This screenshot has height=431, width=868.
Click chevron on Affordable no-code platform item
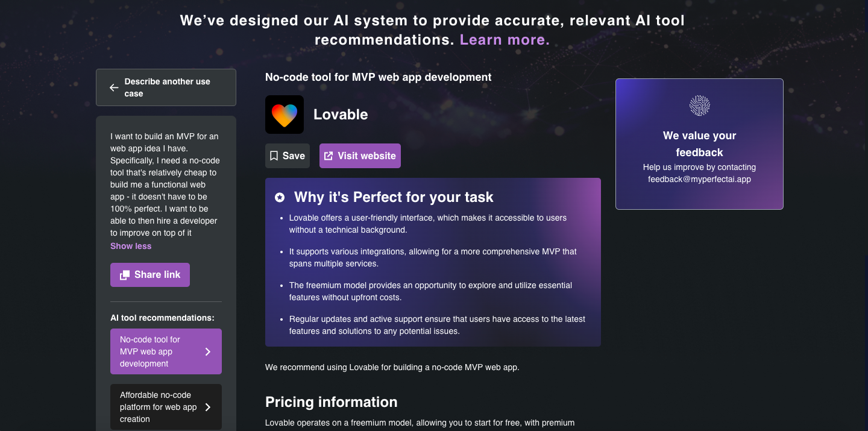pos(208,407)
